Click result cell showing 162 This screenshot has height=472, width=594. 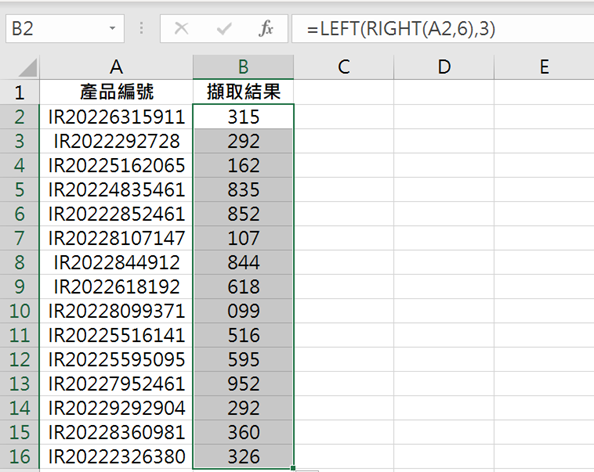click(x=243, y=165)
